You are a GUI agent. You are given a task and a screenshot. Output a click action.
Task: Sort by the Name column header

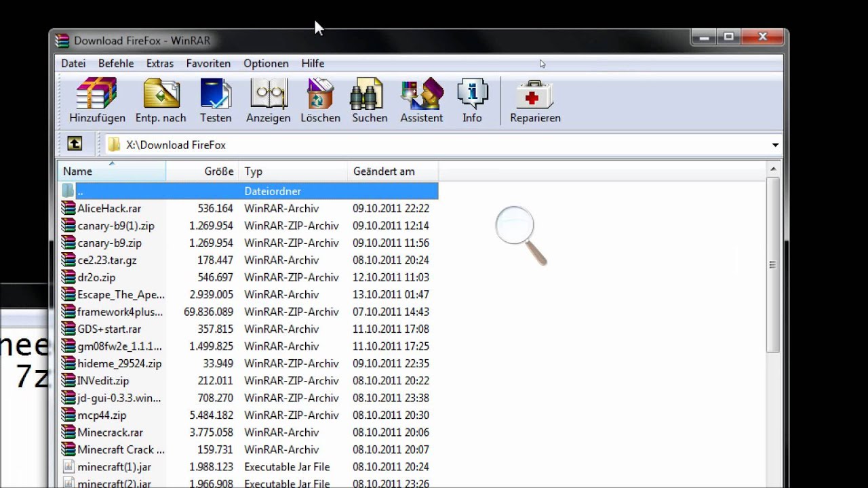tap(112, 171)
